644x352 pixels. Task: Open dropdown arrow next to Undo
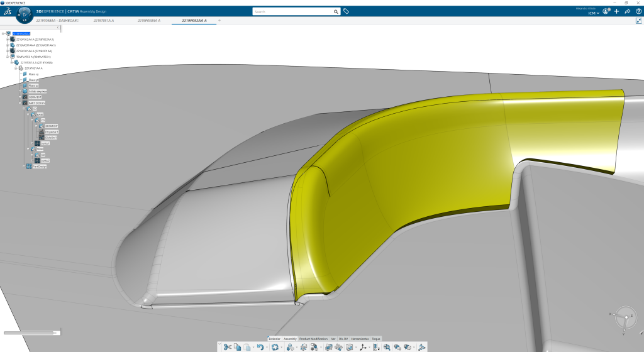(266, 347)
